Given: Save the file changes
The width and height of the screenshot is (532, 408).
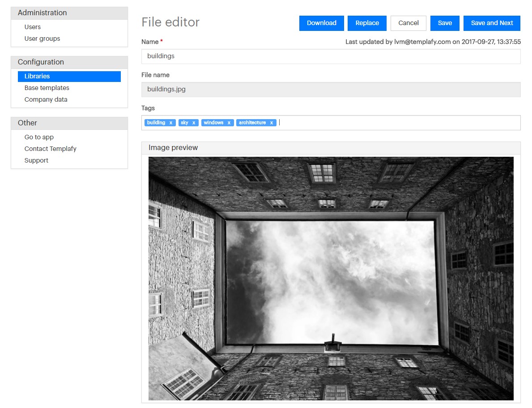Looking at the screenshot, I should click(445, 23).
